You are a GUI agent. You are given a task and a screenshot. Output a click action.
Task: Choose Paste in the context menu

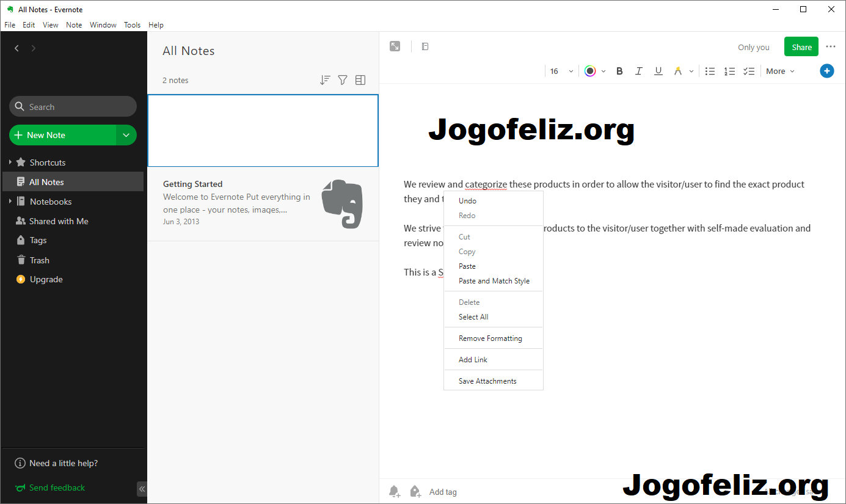pyautogui.click(x=494, y=266)
